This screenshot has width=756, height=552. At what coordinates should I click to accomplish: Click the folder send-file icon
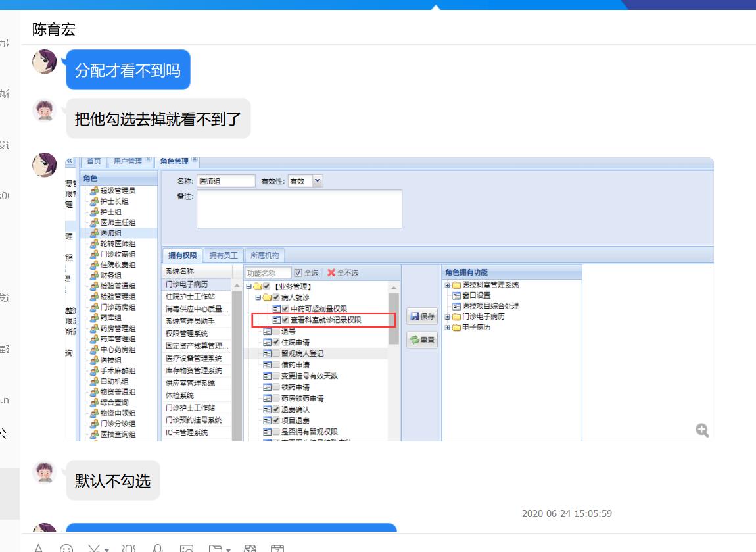click(x=215, y=549)
